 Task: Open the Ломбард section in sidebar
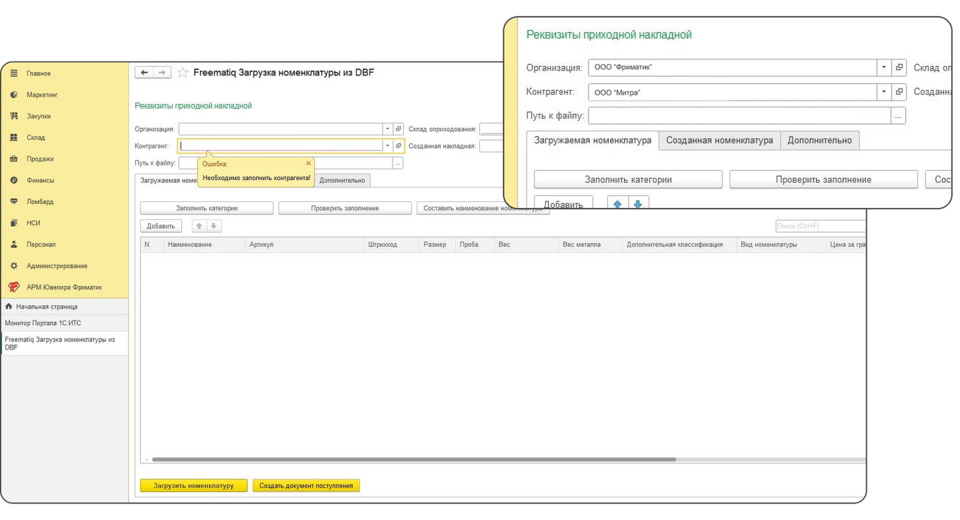(40, 202)
